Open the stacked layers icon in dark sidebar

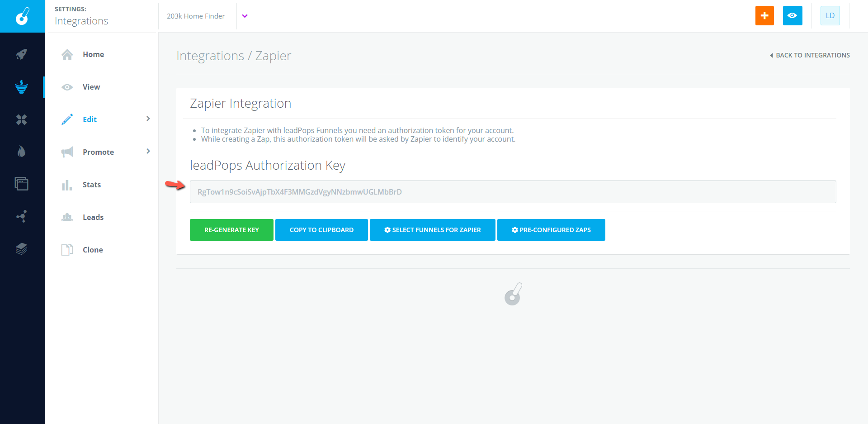point(21,249)
